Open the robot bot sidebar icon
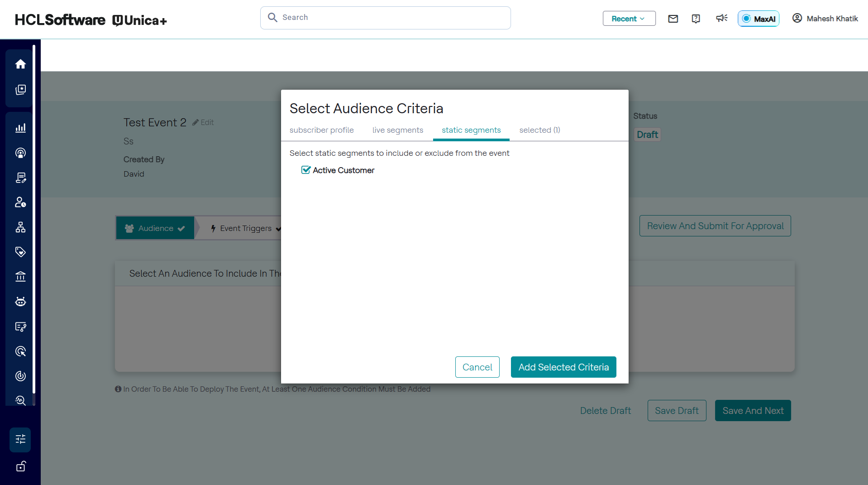 20,302
